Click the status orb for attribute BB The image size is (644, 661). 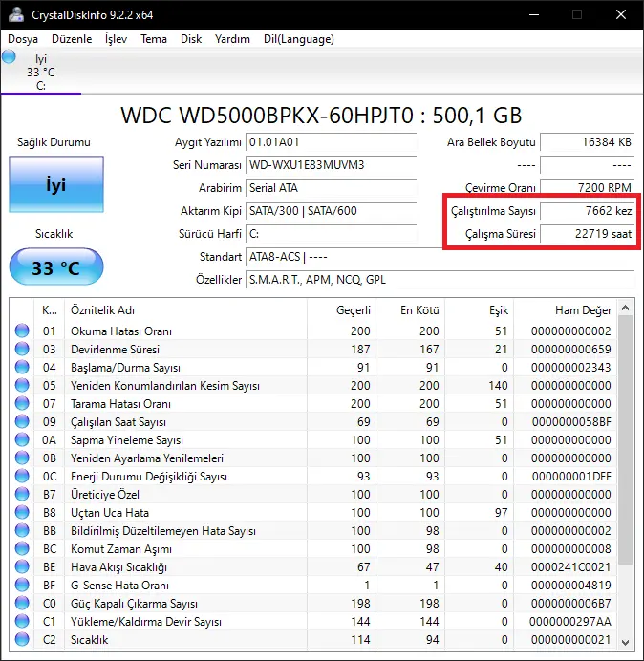pos(22,530)
